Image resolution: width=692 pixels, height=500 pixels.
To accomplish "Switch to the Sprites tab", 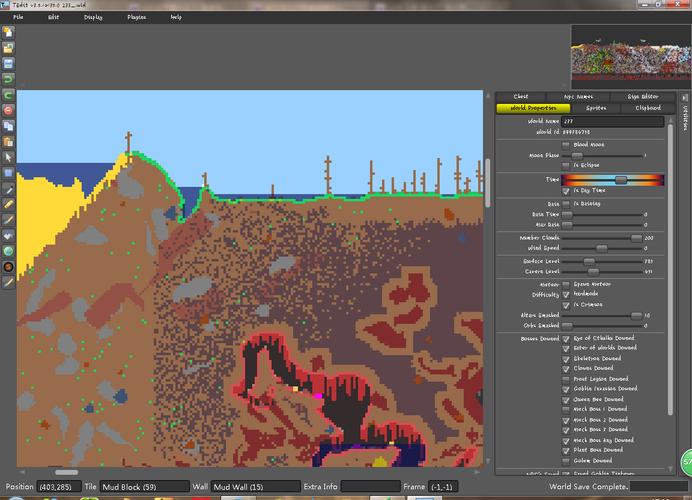I will [x=596, y=108].
